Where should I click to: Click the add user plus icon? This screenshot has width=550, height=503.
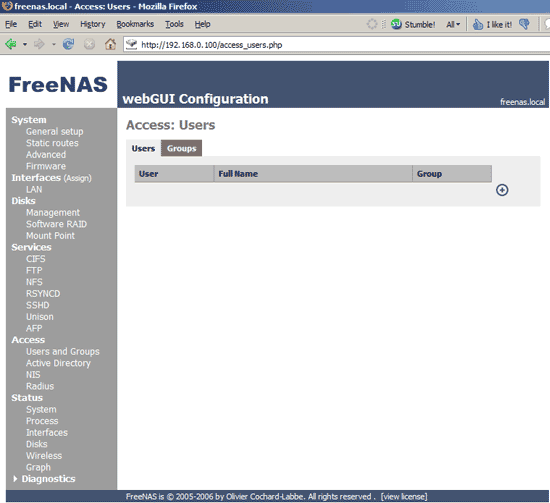pyautogui.click(x=502, y=190)
